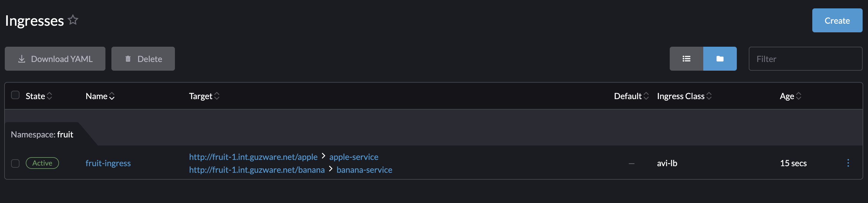The height and width of the screenshot is (203, 868).
Task: Open the row actions kebab menu for fruit-ingress
Action: coord(848,163)
